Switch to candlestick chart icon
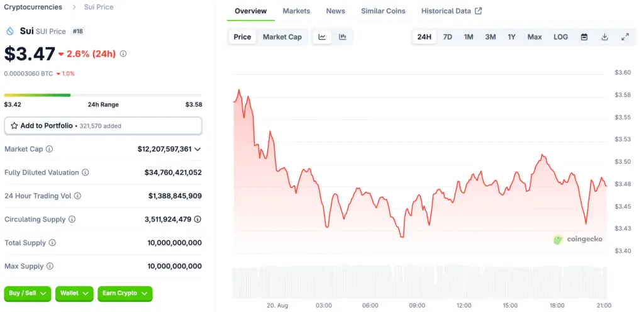 point(343,37)
